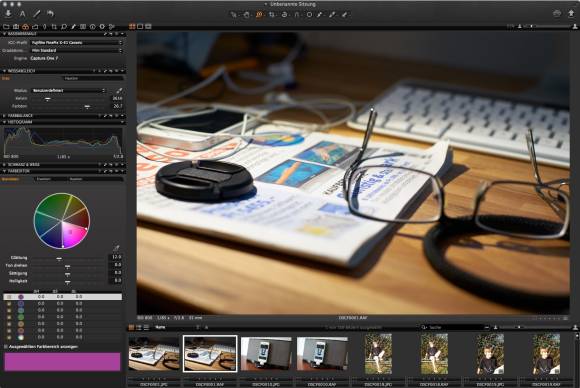Switch to the Hautton tab in Weißabgleich

coord(71,78)
